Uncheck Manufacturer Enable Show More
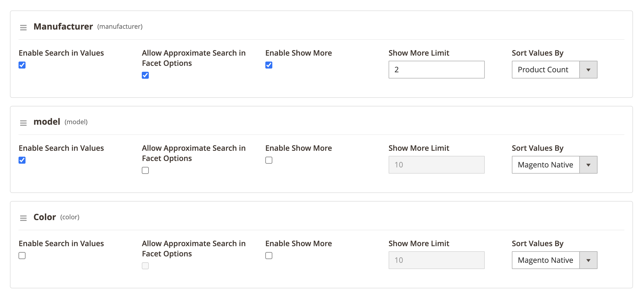The height and width of the screenshot is (294, 644). tap(269, 65)
